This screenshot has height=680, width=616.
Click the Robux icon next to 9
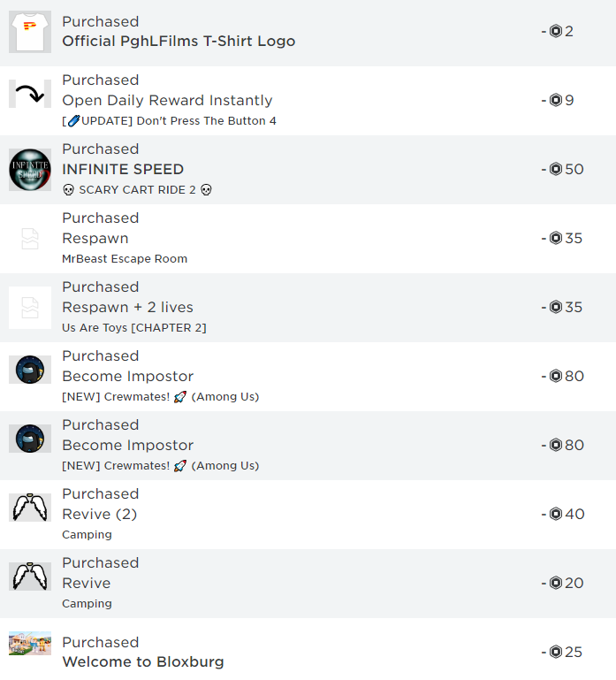(555, 100)
